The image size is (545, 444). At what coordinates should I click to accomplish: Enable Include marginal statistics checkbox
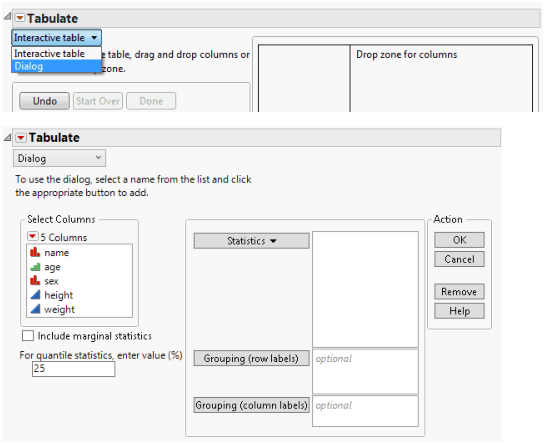(x=28, y=336)
